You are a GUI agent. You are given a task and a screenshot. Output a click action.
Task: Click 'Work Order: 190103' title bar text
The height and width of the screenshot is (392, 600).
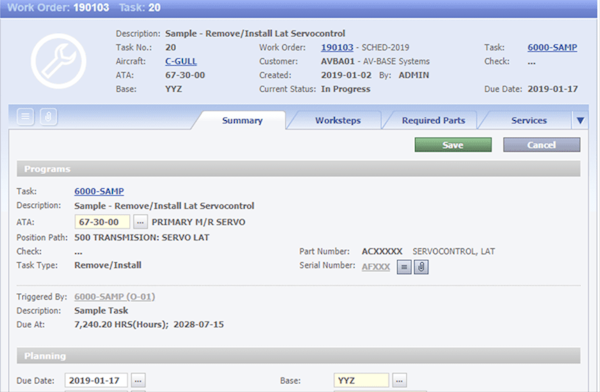click(x=58, y=7)
